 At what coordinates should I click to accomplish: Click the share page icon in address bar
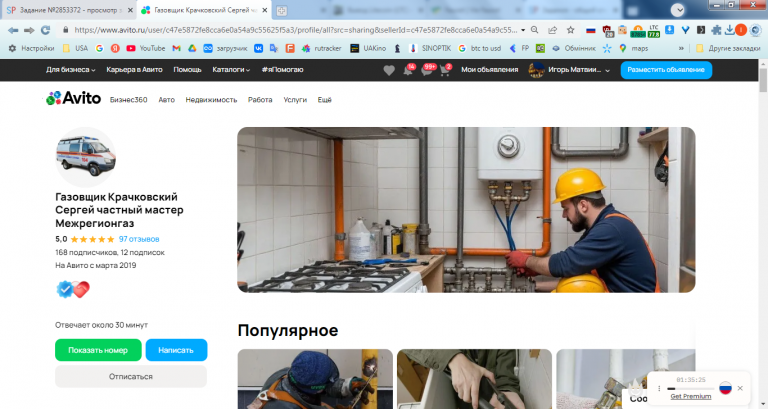[x=552, y=30]
